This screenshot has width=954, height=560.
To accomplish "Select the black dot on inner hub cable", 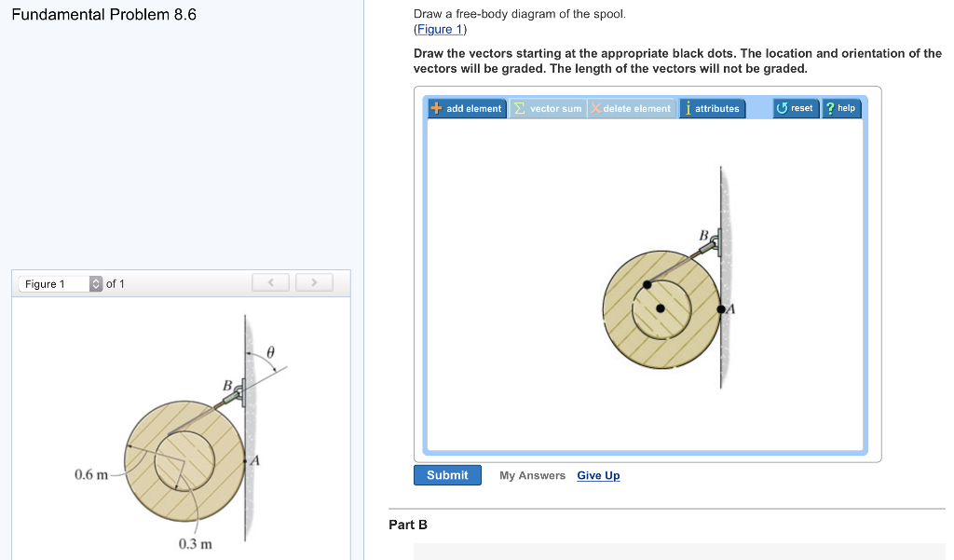I will point(647,284).
